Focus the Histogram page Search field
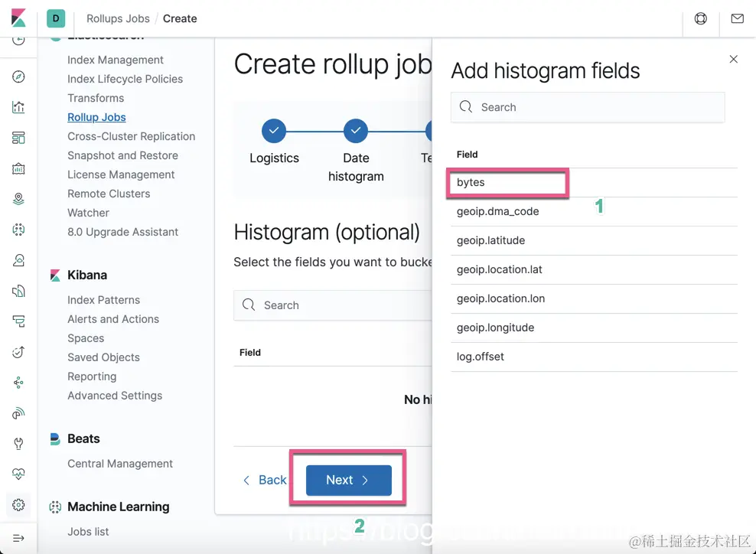756x554 pixels. pyautogui.click(x=333, y=305)
